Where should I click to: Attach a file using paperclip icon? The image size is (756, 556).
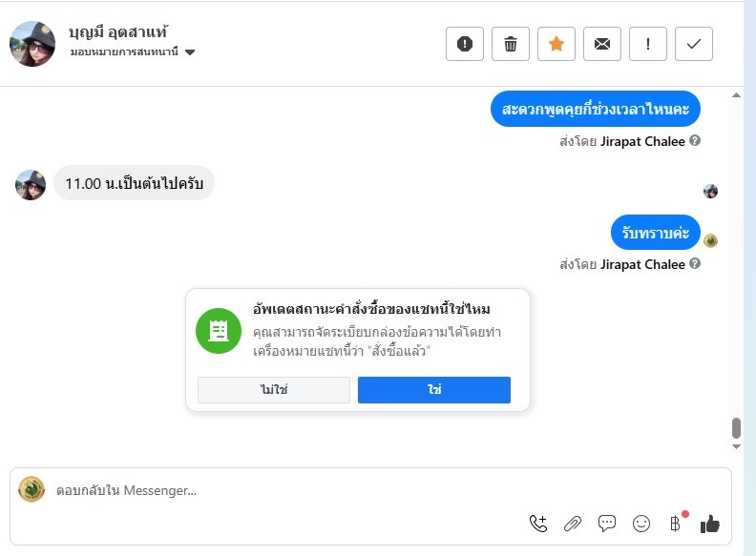pyautogui.click(x=573, y=523)
